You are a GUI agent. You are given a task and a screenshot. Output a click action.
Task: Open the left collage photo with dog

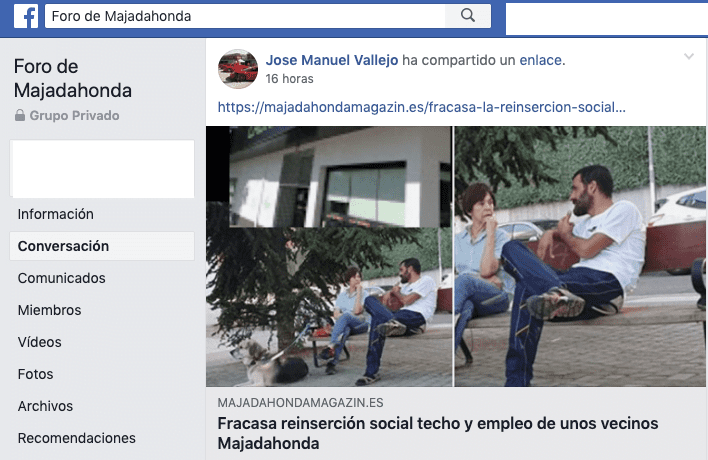click(329, 256)
